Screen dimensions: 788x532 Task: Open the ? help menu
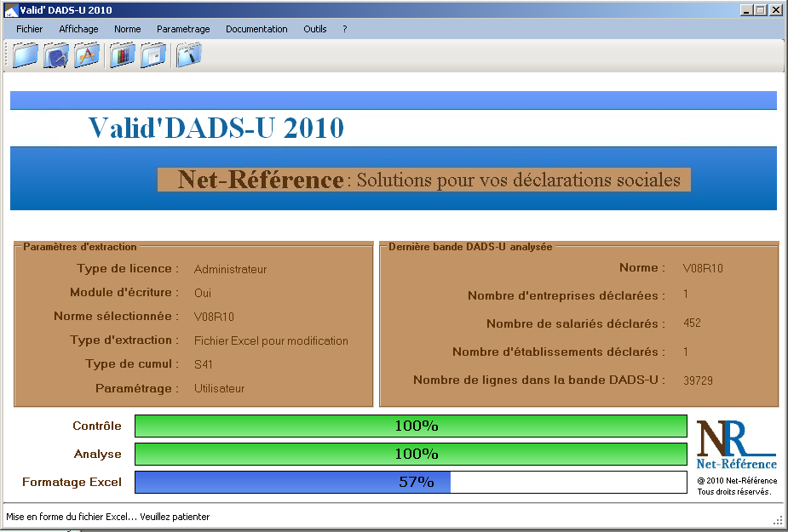(x=344, y=29)
